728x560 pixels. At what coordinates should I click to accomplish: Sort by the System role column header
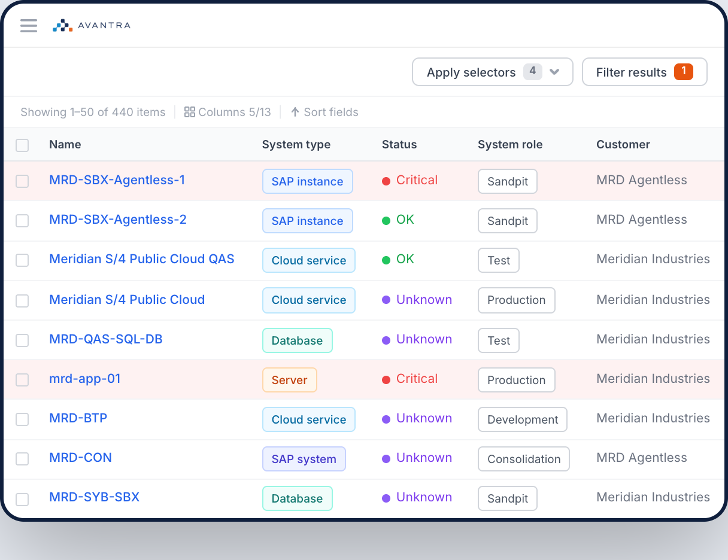(510, 144)
